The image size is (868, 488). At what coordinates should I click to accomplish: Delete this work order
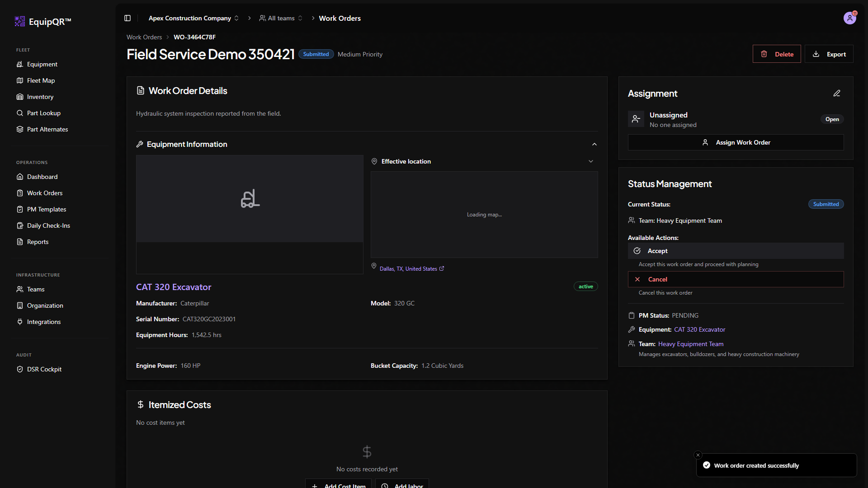click(x=777, y=54)
